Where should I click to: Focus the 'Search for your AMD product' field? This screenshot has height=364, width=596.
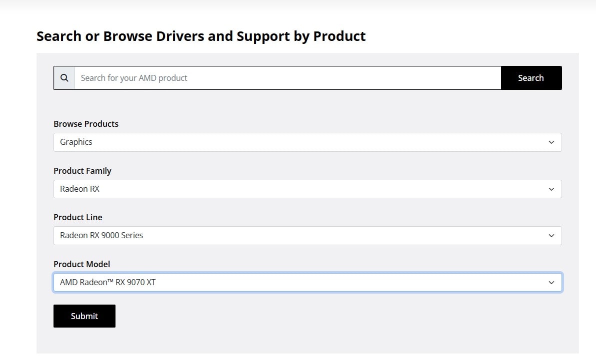click(x=287, y=78)
